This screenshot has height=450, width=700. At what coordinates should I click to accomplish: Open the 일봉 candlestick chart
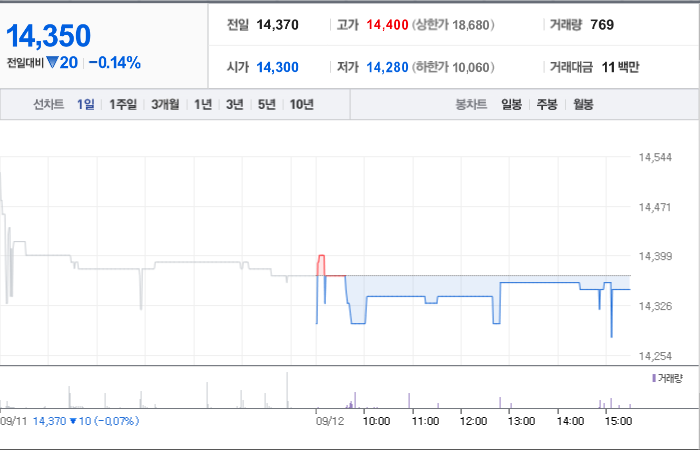point(511,105)
